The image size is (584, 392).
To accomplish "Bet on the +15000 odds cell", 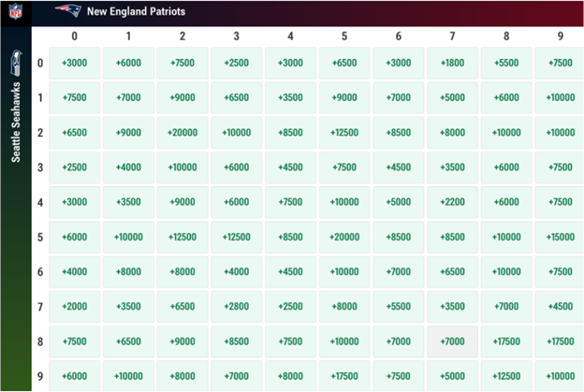I will [560, 238].
